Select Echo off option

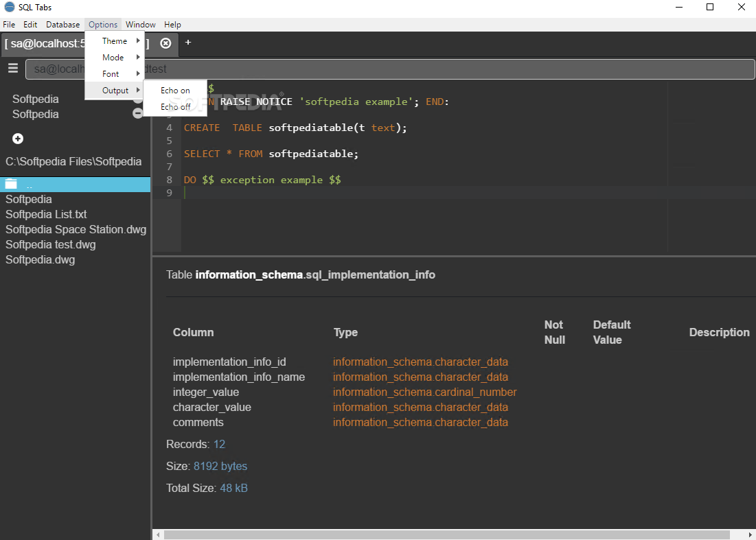point(175,106)
